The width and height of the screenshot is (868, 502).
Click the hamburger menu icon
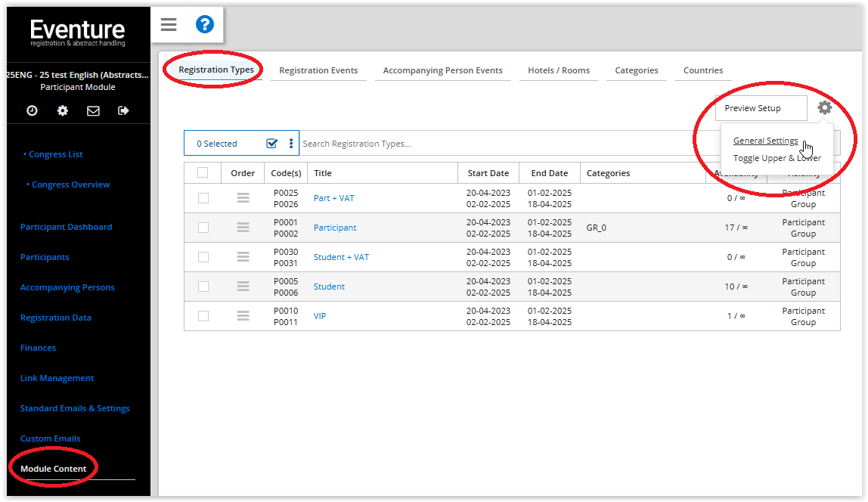click(169, 25)
